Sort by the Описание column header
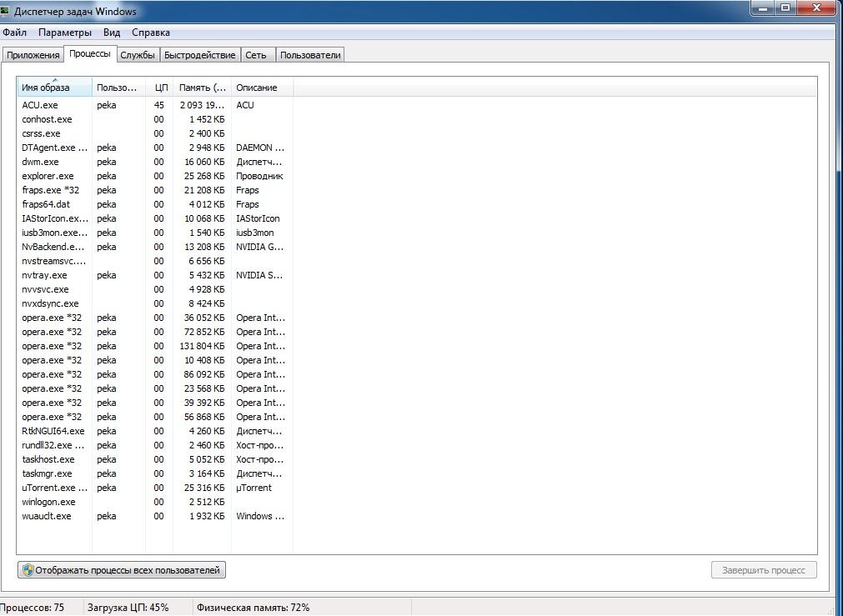This screenshot has width=843, height=616. click(x=263, y=87)
